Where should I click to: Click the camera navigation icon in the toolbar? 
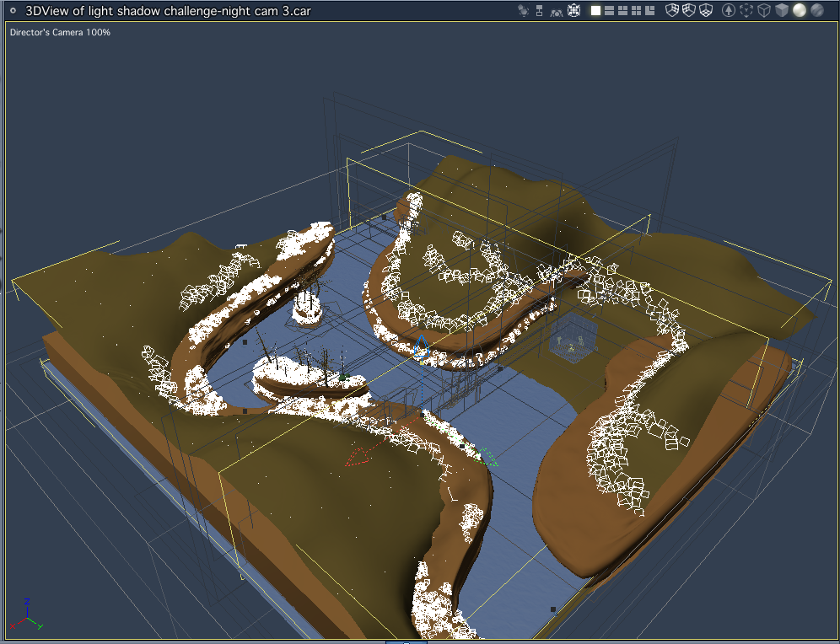557,13
